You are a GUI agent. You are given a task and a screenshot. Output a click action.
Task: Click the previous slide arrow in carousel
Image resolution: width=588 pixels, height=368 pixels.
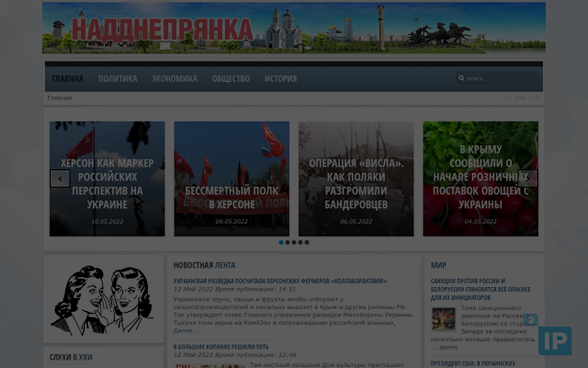60,178
